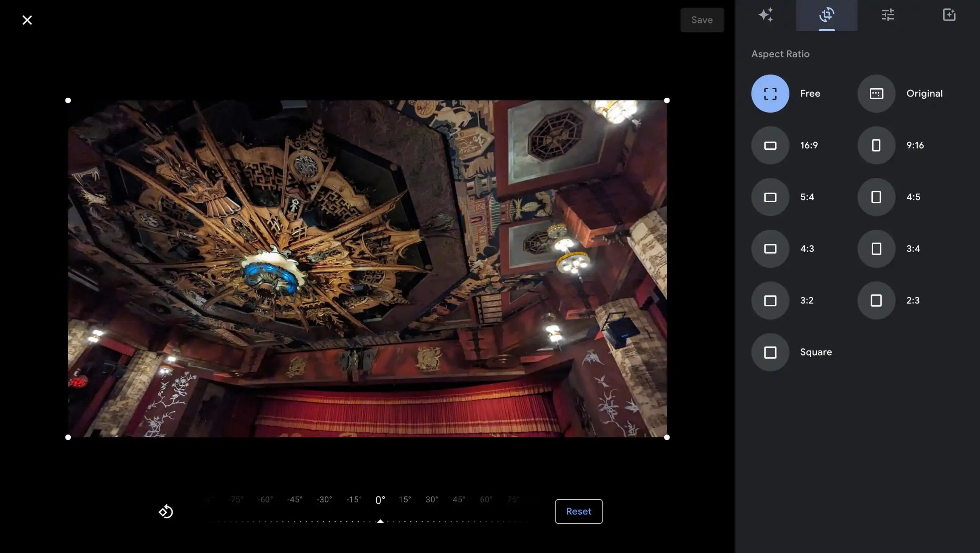Choose the 3:4 aspect ratio

coord(876,249)
